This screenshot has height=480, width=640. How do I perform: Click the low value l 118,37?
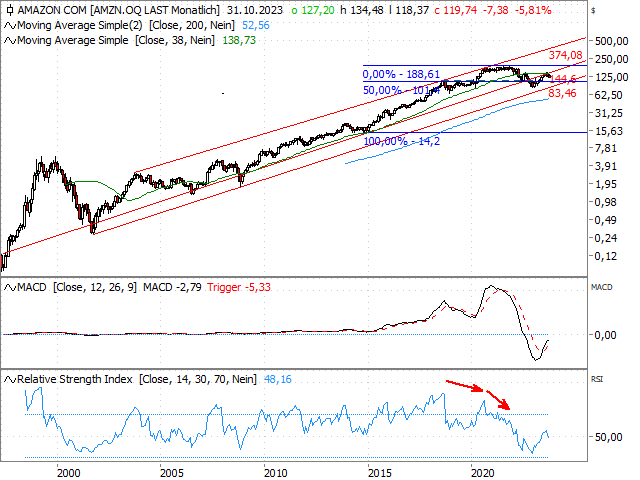tap(409, 10)
